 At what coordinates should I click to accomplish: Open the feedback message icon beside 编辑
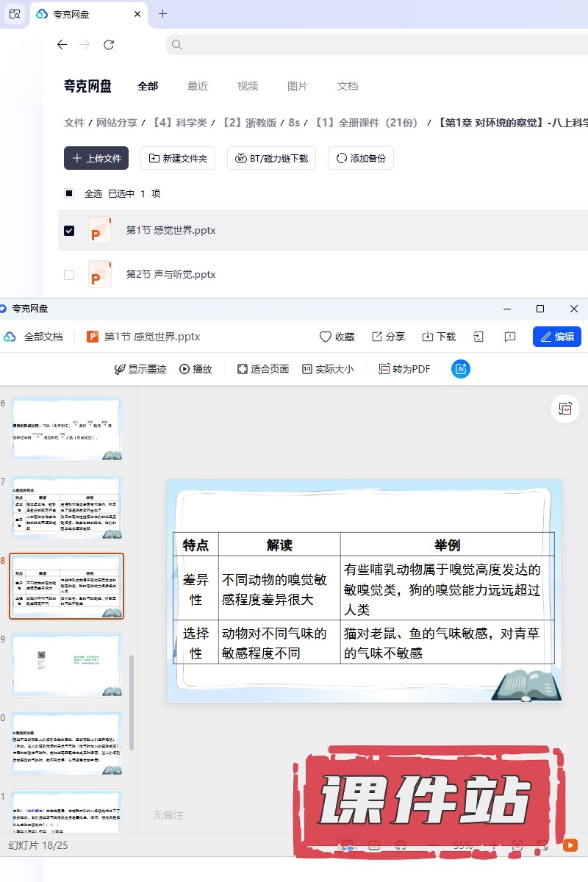pyautogui.click(x=510, y=337)
